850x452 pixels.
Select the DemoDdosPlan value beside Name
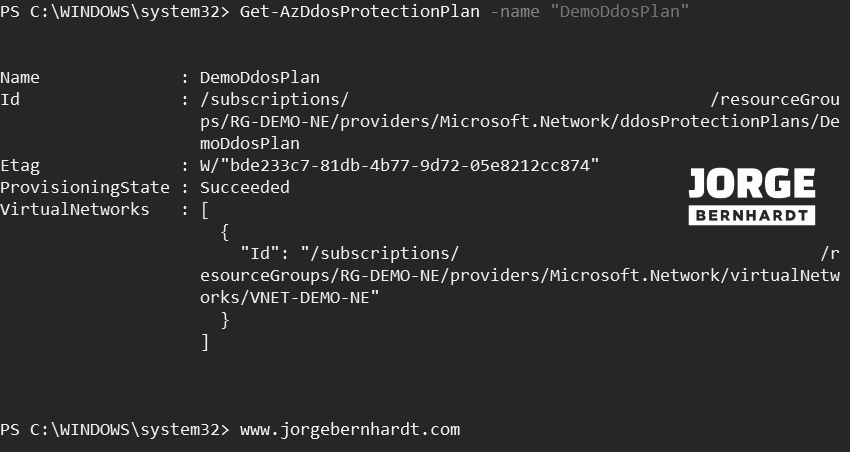(259, 77)
